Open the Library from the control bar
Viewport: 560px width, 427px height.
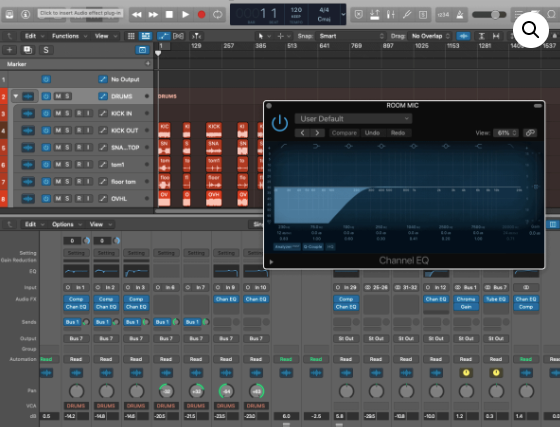(x=10, y=14)
